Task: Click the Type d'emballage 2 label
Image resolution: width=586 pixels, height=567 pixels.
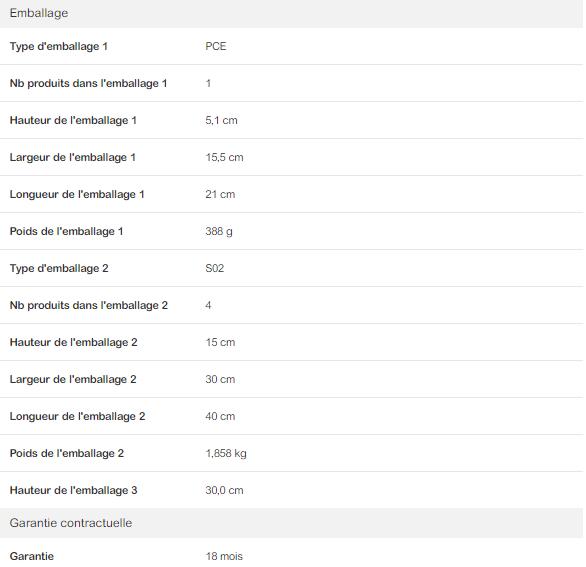Action: 59,268
